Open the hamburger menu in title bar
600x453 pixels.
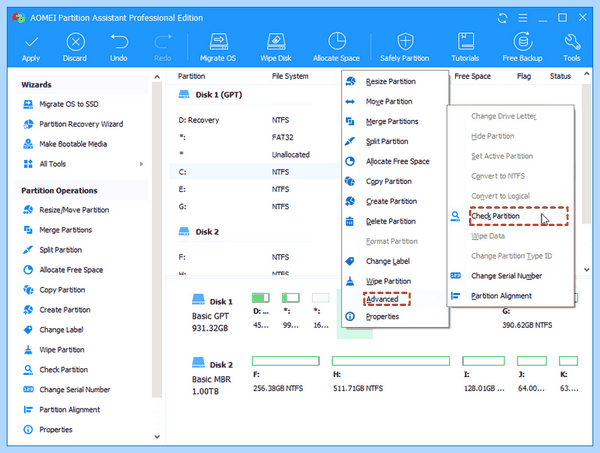tap(523, 18)
